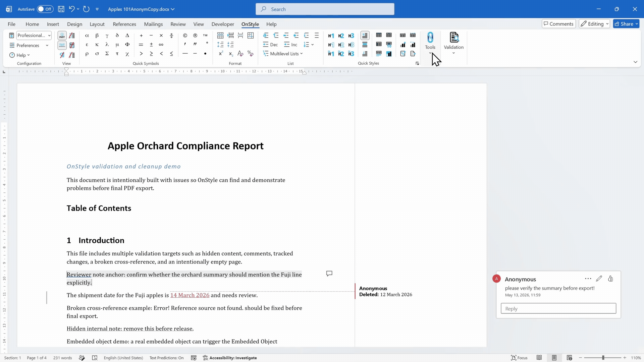Apply solid H3 heading style
The width and height of the screenshot is (644, 362).
pyautogui.click(x=351, y=36)
